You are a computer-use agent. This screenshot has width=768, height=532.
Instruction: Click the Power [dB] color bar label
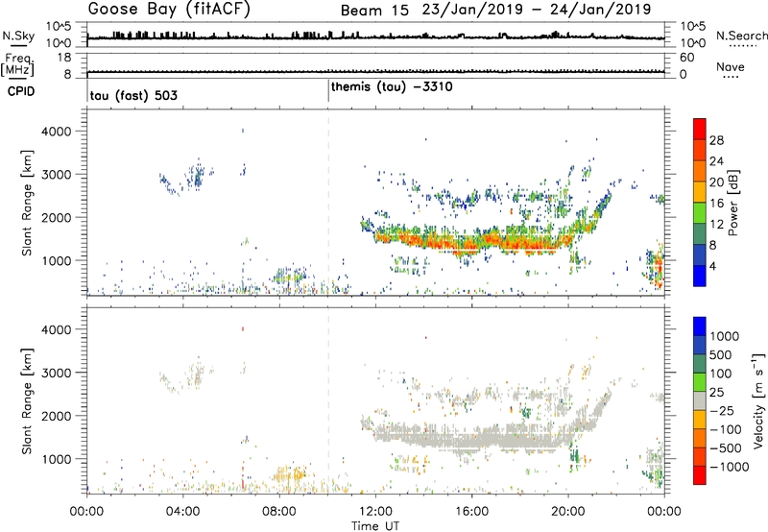tap(733, 203)
